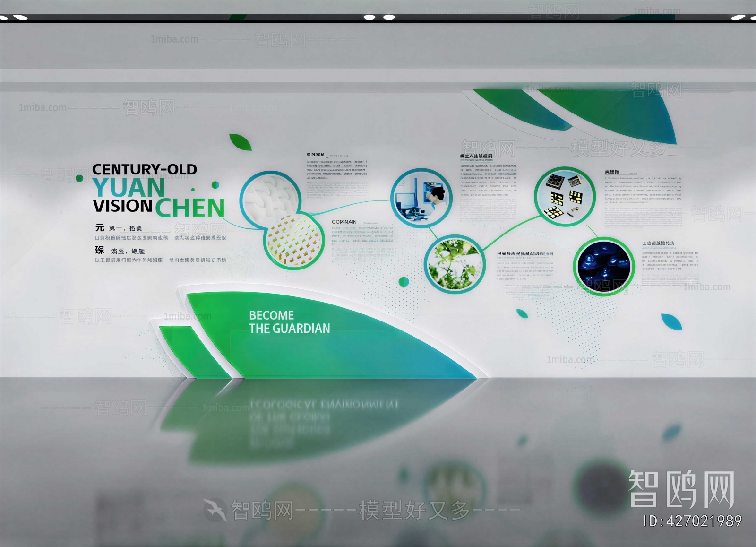The image size is (756, 547).
Task: Click the GOPANAIN section heading
Action: [x=344, y=222]
